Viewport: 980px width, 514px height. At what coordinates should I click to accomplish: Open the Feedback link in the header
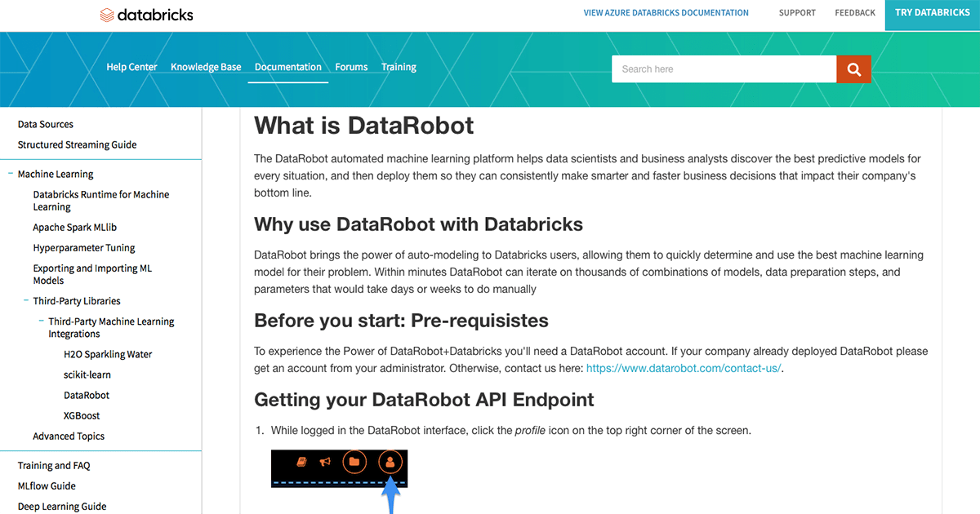coord(854,13)
